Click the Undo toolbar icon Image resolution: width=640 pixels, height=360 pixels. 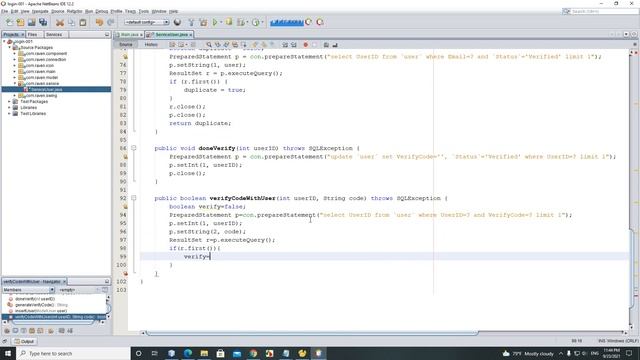(99, 22)
